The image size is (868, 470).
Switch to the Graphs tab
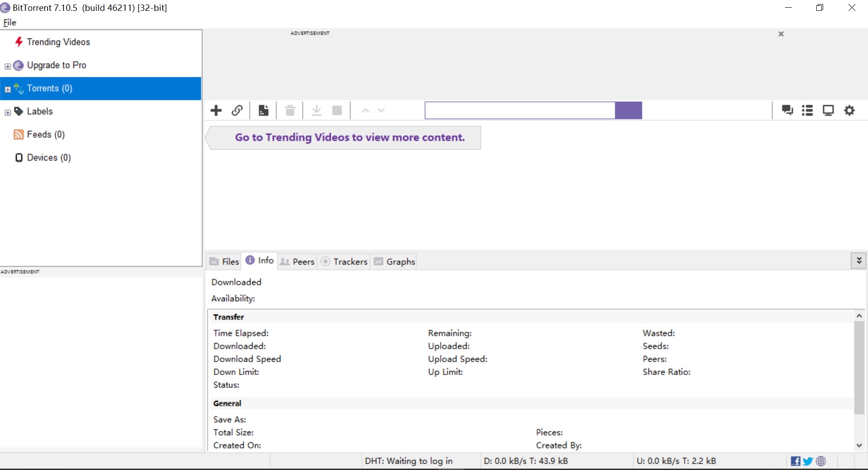tap(395, 262)
